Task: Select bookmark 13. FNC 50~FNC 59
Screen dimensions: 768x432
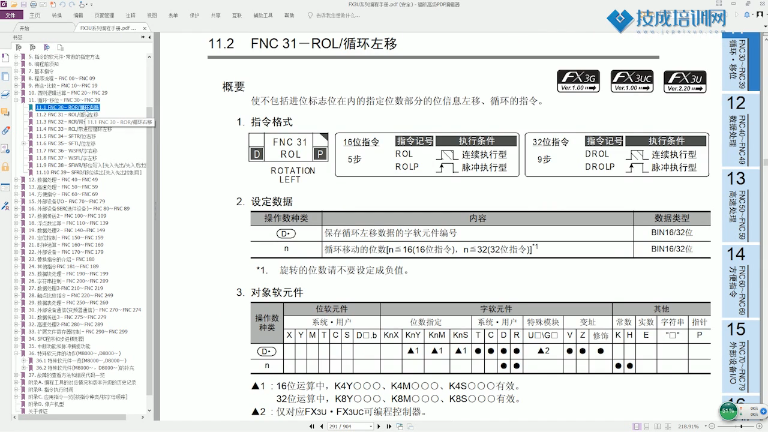Action: (63, 187)
